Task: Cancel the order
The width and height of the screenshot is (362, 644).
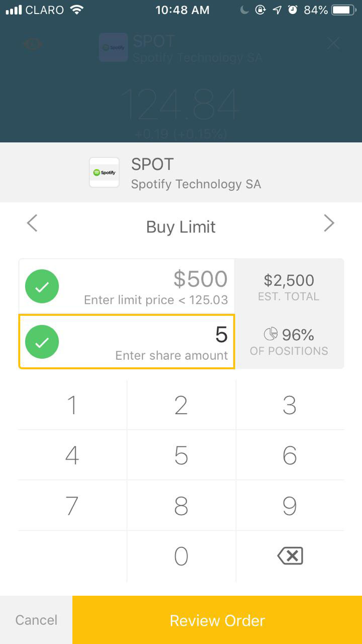Action: coord(36,620)
